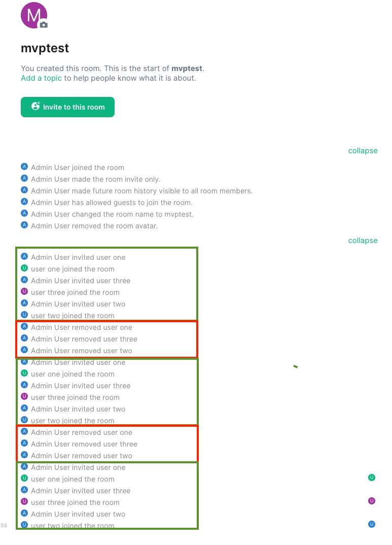Click green U avatar of first user one joined
392x545 pixels.
point(24,268)
